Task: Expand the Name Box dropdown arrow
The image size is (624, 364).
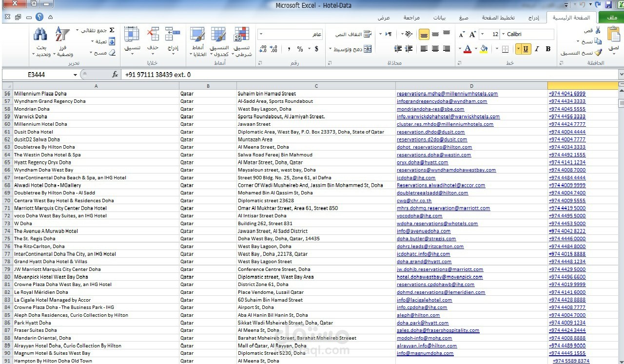Action: [75, 75]
